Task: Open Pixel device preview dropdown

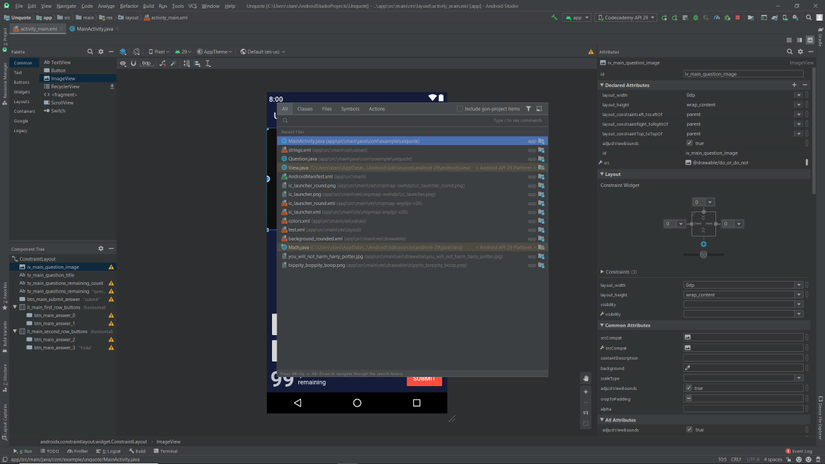Action: [x=158, y=52]
